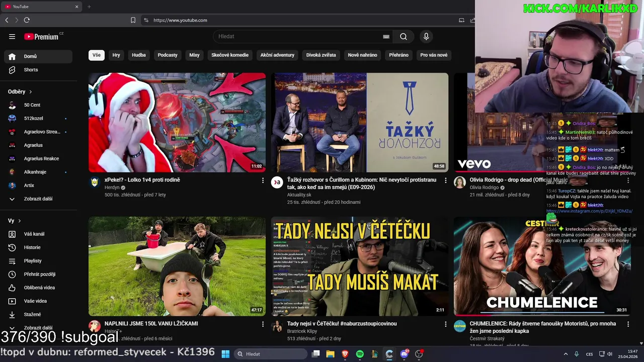Open Aktuality.sk channel avatar
This screenshot has height=362, width=644.
pos(277,182)
